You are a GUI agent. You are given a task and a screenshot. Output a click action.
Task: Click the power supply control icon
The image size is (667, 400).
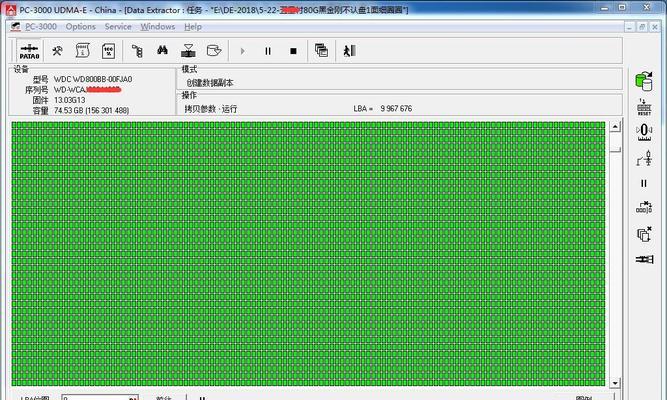[x=644, y=158]
